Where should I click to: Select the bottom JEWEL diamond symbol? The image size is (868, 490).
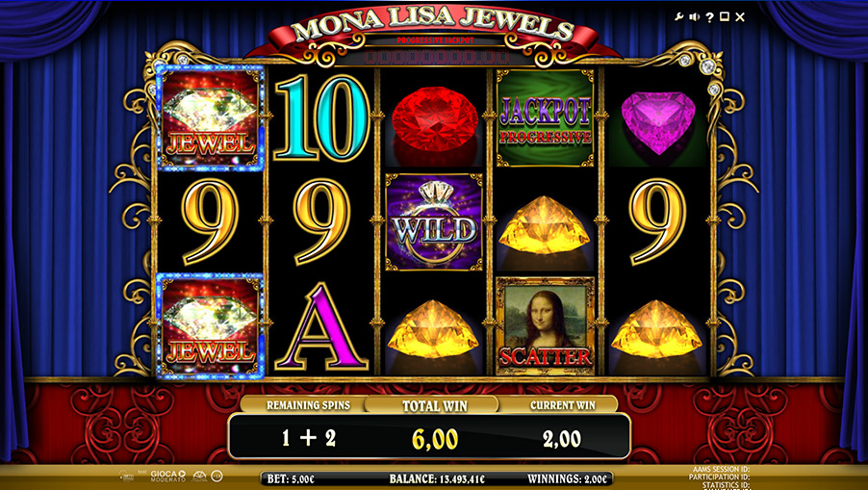[x=211, y=326]
